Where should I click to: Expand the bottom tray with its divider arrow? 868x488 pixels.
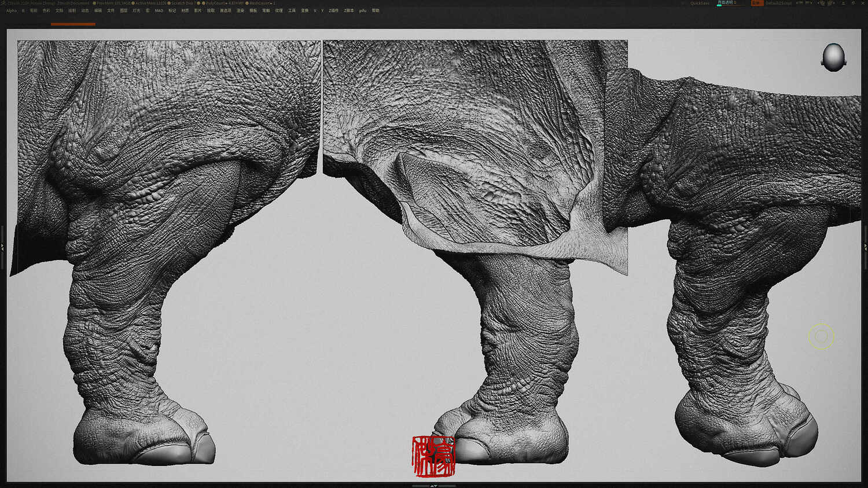[x=434, y=485]
